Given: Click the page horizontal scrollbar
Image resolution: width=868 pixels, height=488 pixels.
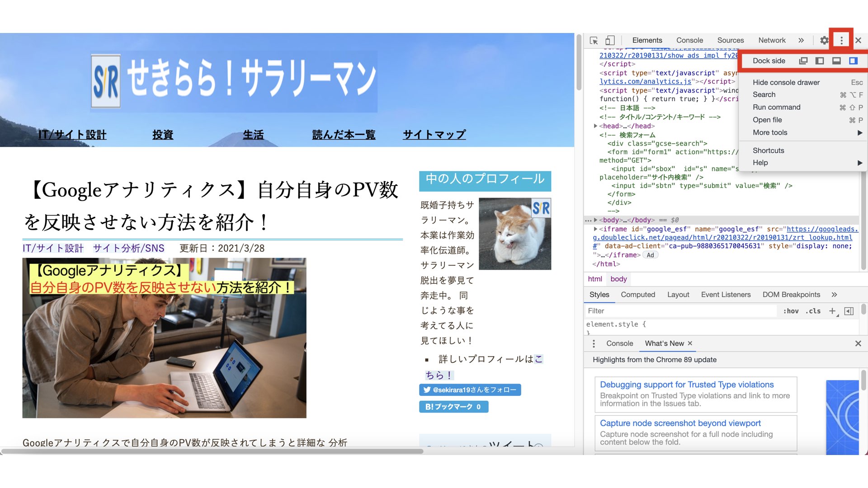Looking at the screenshot, I should (212, 451).
